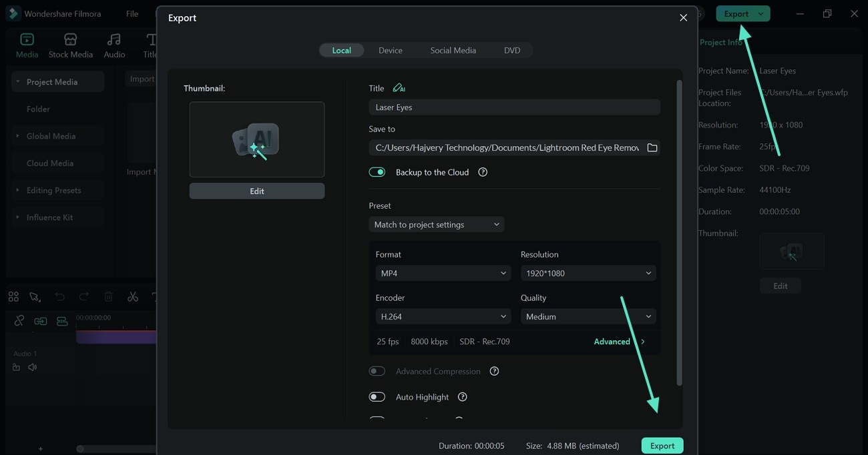Viewport: 868px width, 455px height.
Task: Open the Stock Media panel icon
Action: (70, 40)
